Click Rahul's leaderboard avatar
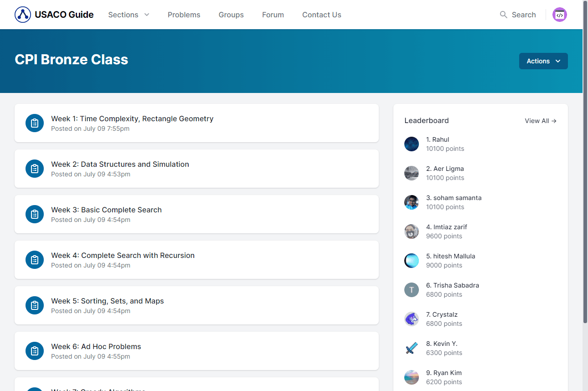The width and height of the screenshot is (588, 391). pos(411,144)
